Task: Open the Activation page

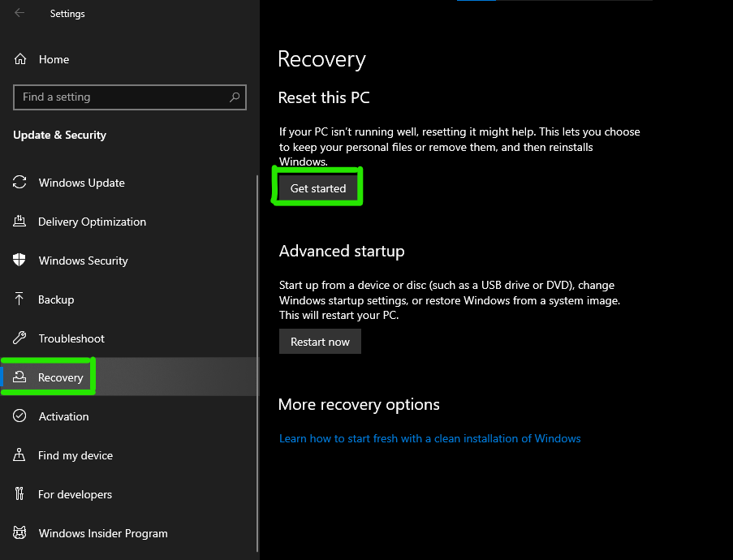Action: coord(130,416)
